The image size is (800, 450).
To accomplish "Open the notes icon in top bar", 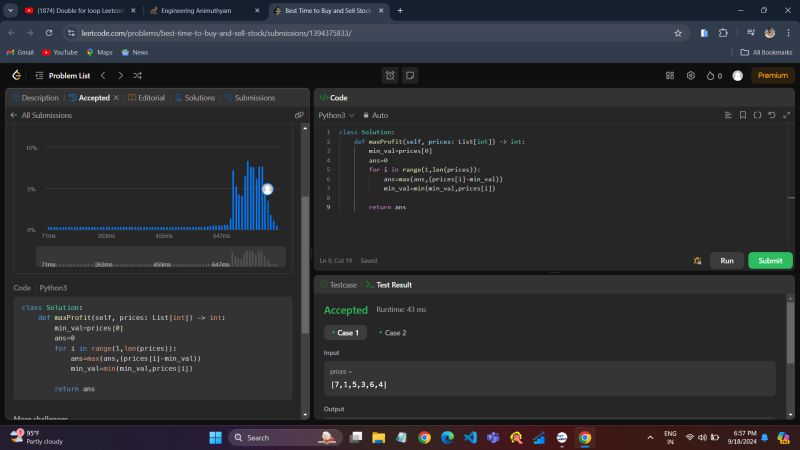I will click(410, 75).
